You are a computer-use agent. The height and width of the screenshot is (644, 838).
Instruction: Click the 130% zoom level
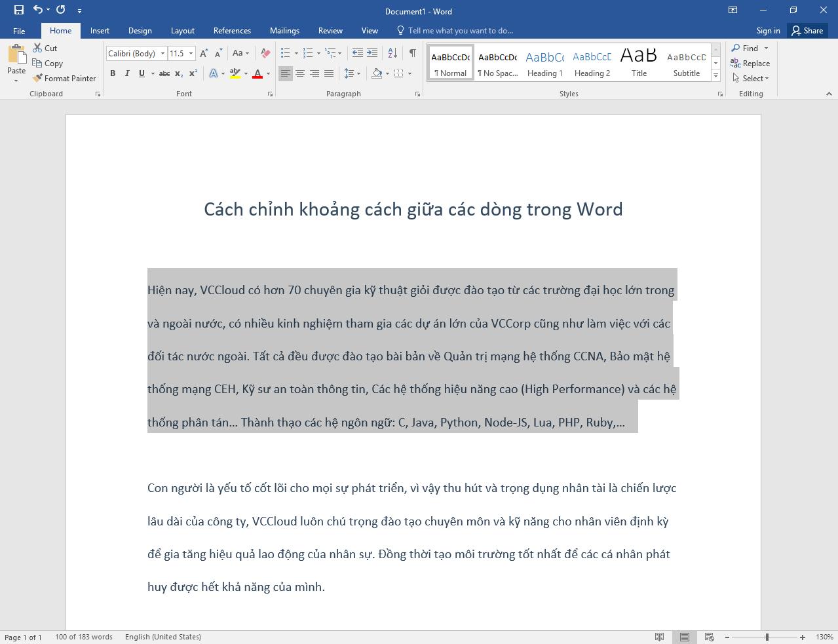(x=824, y=637)
